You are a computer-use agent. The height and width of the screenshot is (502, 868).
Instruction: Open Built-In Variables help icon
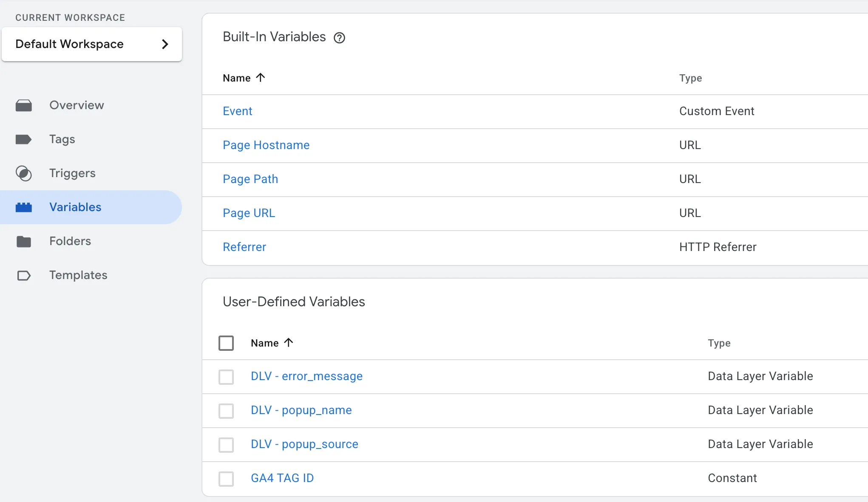point(339,38)
